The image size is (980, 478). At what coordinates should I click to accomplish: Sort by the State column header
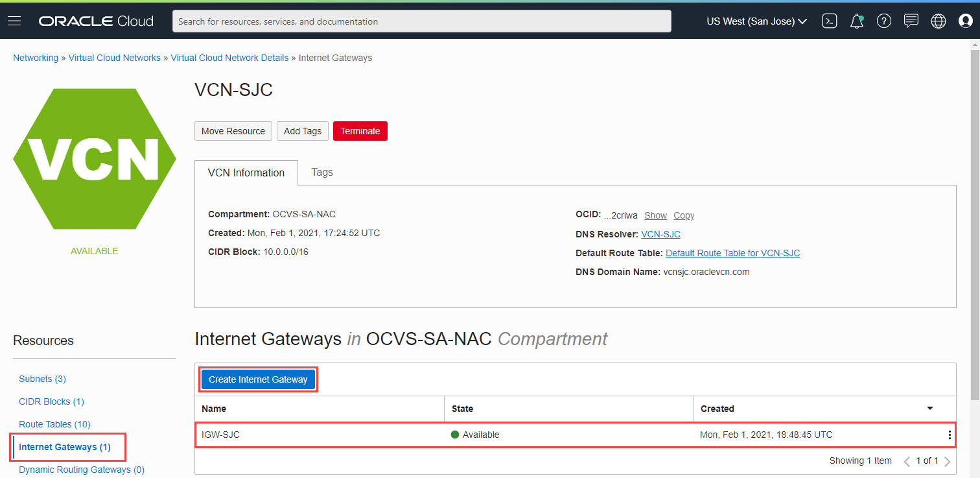[x=462, y=409]
